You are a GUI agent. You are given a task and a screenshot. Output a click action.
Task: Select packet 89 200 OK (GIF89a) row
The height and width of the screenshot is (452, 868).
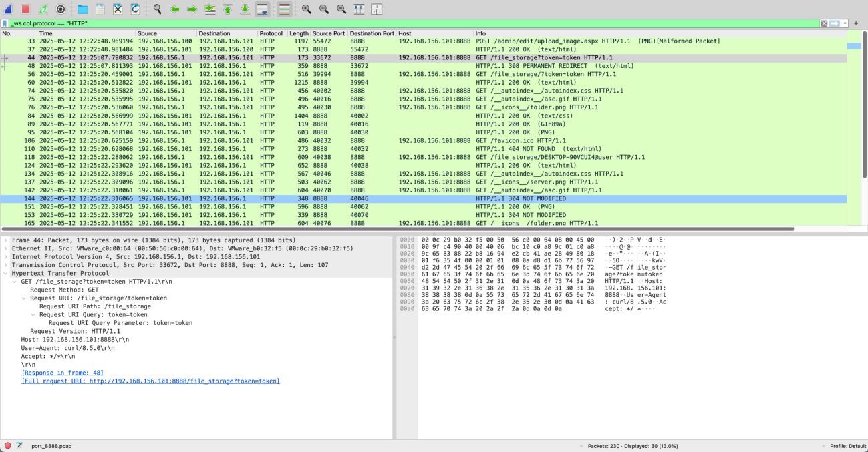(423, 124)
